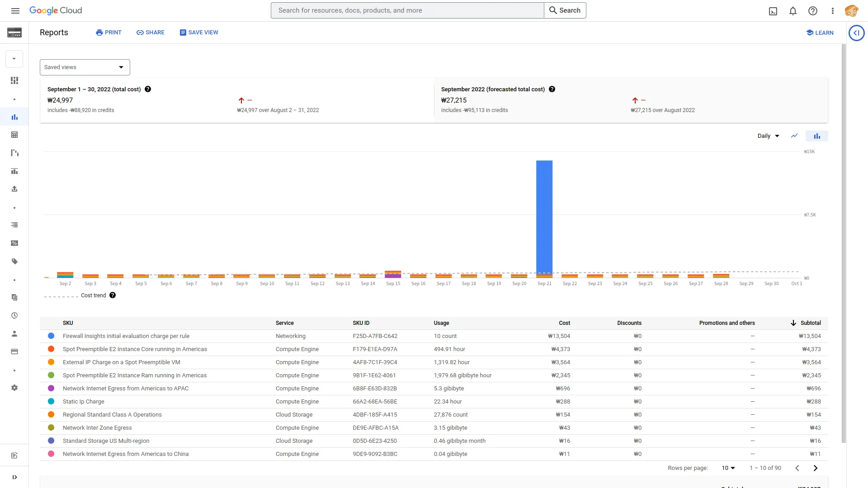
Task: Activate Cloud Shell terminal icon
Action: coord(773,11)
